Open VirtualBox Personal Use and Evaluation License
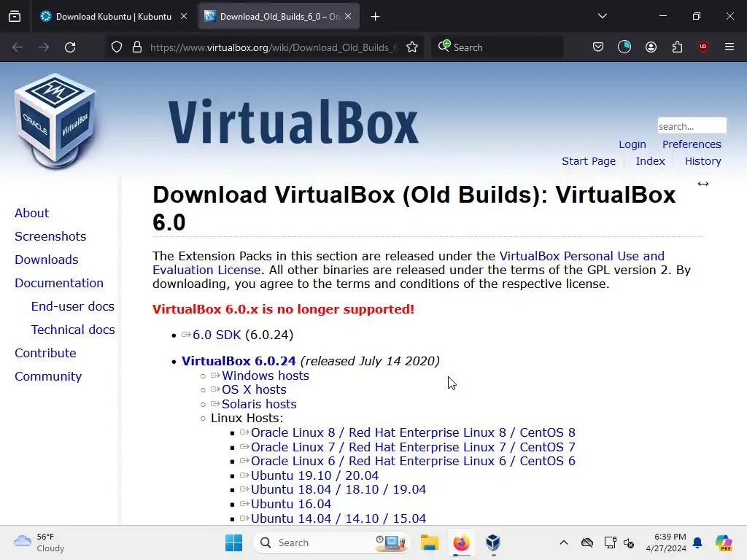This screenshot has width=747, height=560. click(409, 262)
